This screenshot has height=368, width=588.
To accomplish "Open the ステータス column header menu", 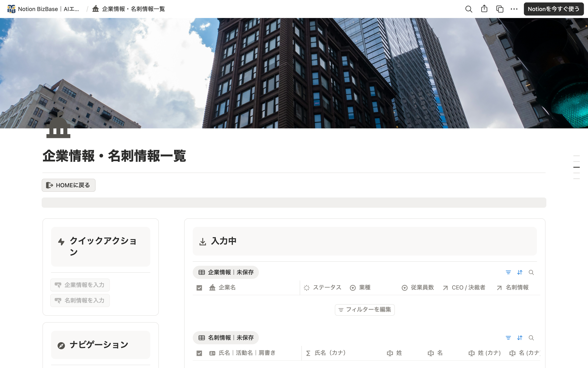I will tap(322, 288).
